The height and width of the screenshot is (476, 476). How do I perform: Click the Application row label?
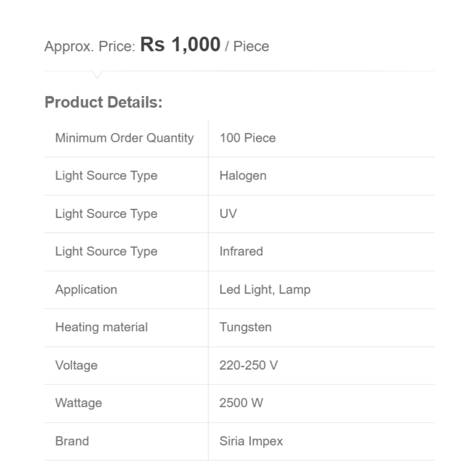point(86,290)
